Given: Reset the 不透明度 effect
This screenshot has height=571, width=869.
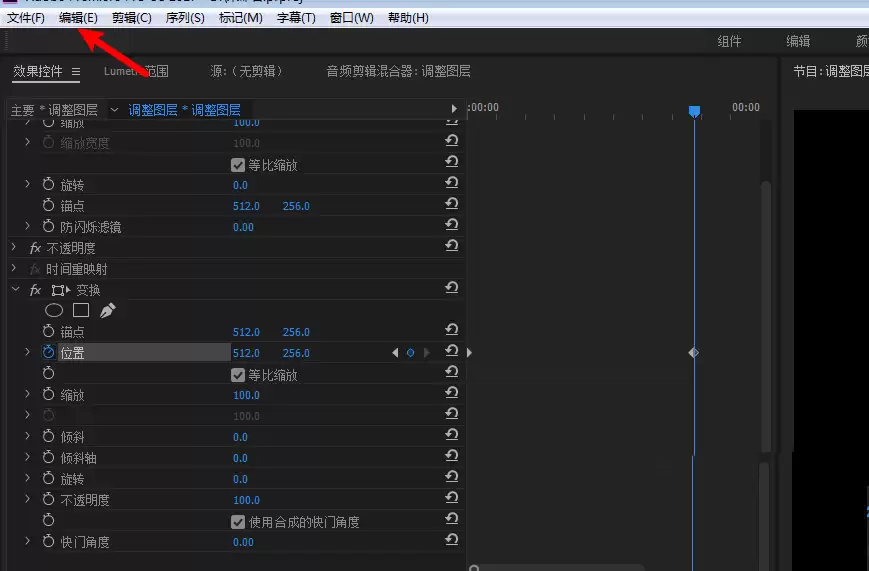Looking at the screenshot, I should (x=452, y=246).
